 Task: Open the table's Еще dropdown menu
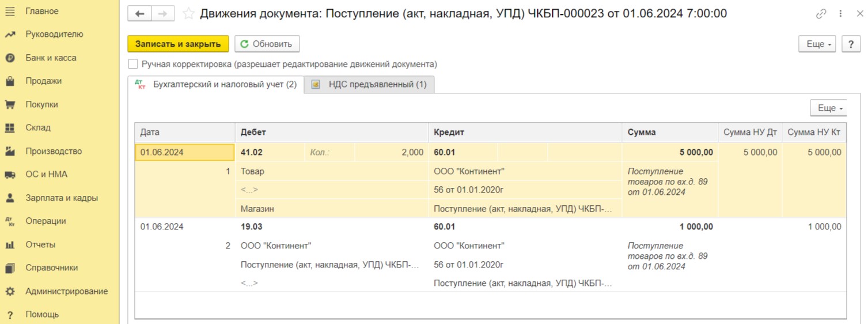tap(828, 108)
